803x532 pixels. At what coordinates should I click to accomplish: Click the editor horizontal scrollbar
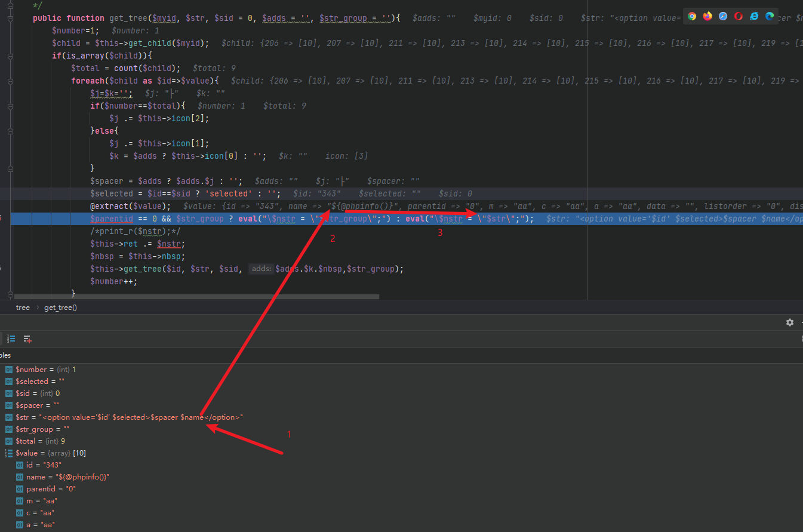click(x=196, y=296)
